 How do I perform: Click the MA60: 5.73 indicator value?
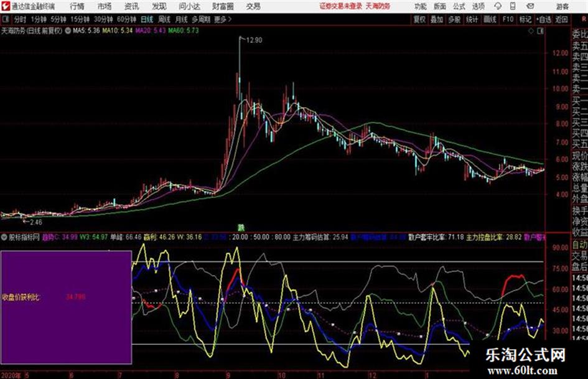[184, 30]
